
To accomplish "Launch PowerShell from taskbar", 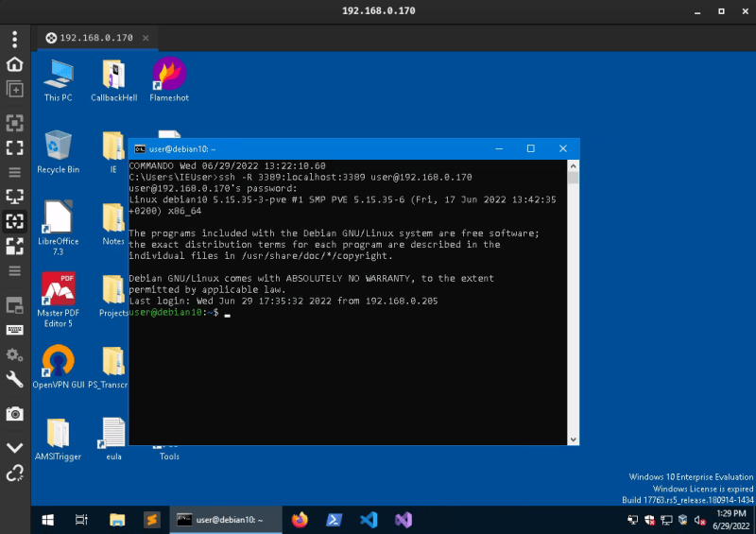I will (x=335, y=520).
